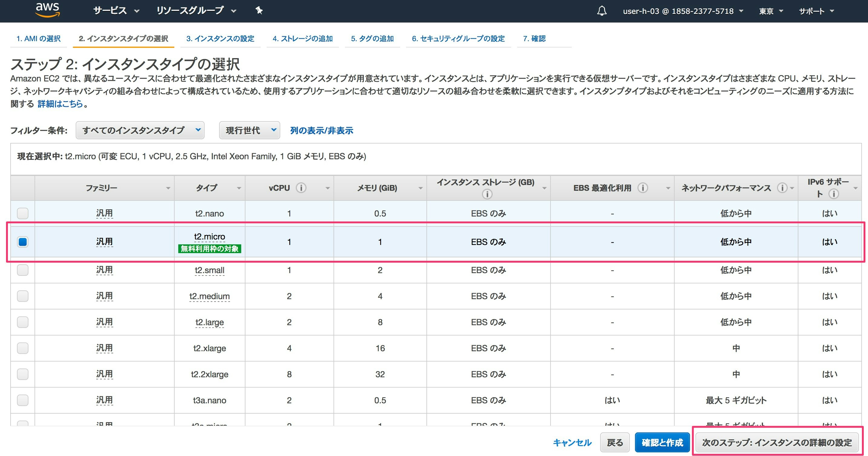Sort by the ファミリー column header
Screen dimensions: 868x456
[x=101, y=188]
